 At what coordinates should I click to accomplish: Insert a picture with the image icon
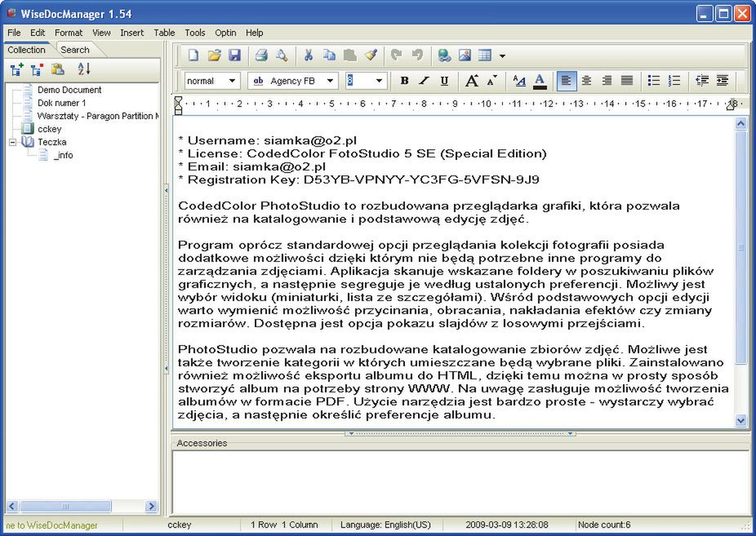click(x=465, y=55)
